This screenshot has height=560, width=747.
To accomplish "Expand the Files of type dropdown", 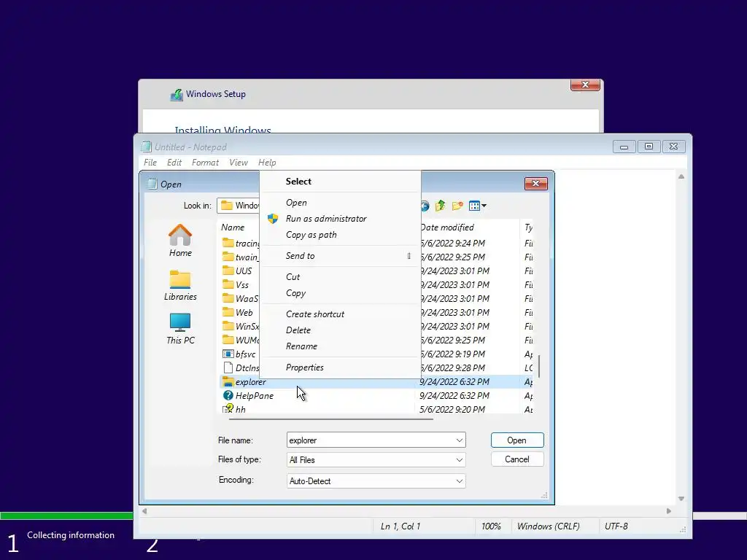I will 460,459.
